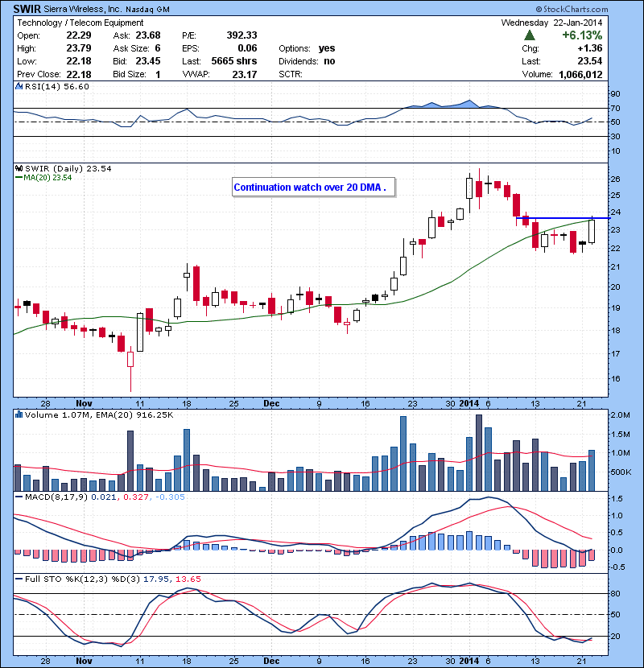
Task: Click the green up-triangle price change icon
Action: [529, 35]
